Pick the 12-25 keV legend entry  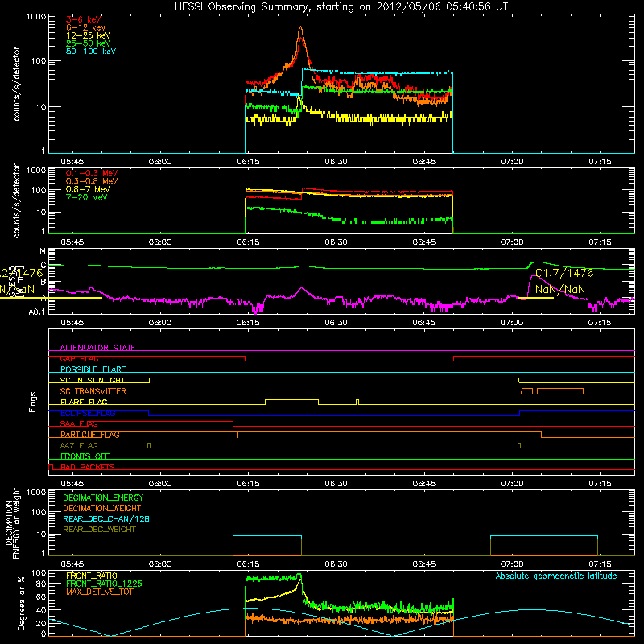pos(89,35)
